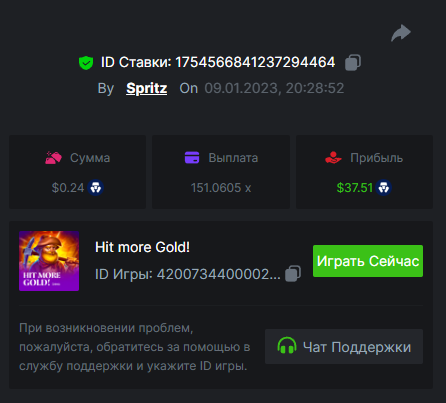Viewport: 446px width, 403px height.
Task: Click the date 09.01.2023, 20:28:52
Action: point(274,88)
